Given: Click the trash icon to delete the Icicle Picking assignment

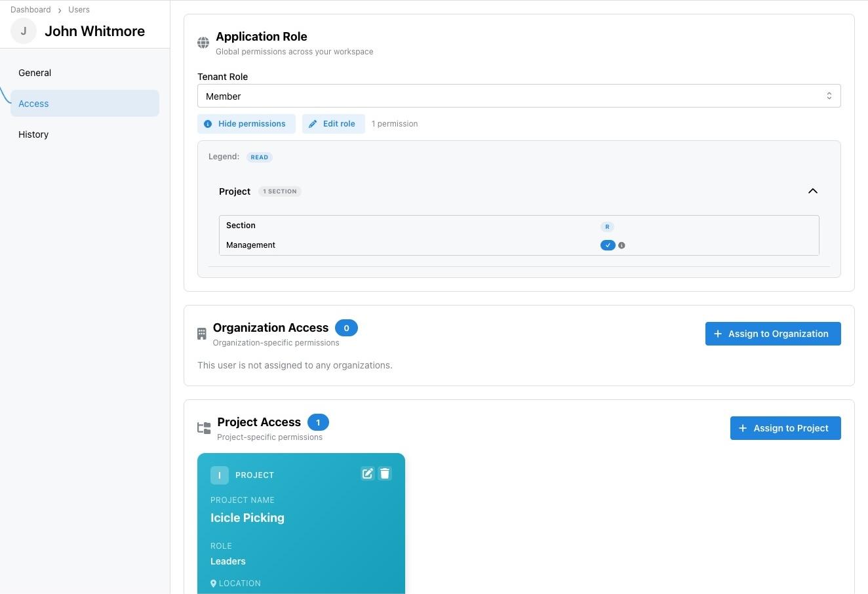Looking at the screenshot, I should (385, 473).
